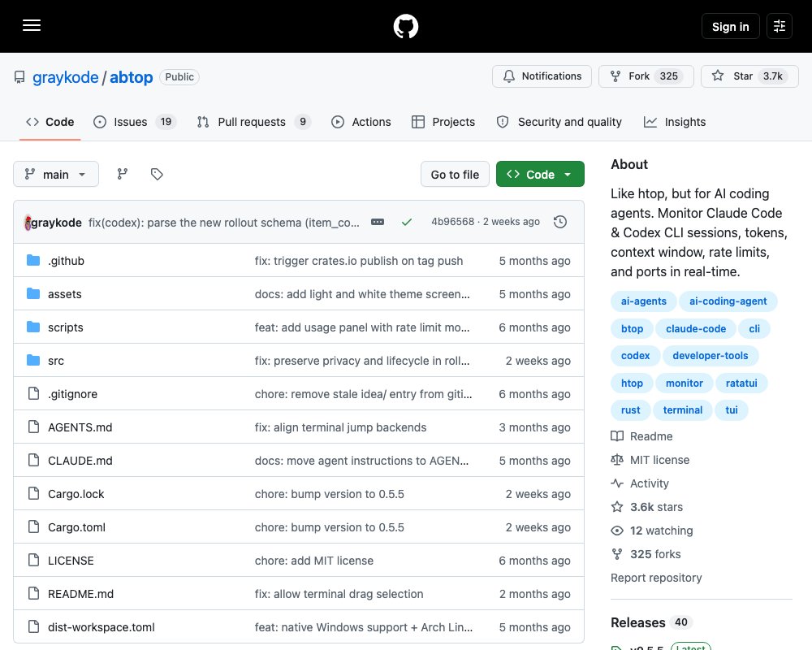Open the Security and quality tab
The width and height of the screenshot is (812, 650).
pyautogui.click(x=559, y=122)
